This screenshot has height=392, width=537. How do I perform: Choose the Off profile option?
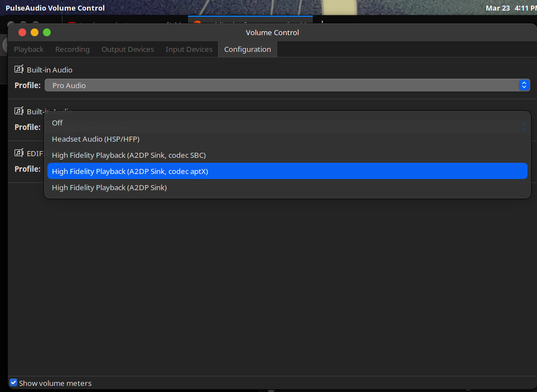point(287,123)
